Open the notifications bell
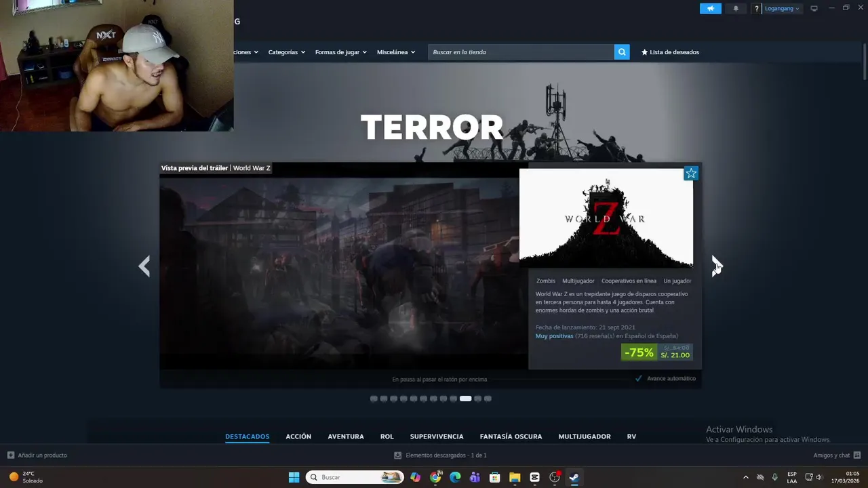 coord(736,9)
